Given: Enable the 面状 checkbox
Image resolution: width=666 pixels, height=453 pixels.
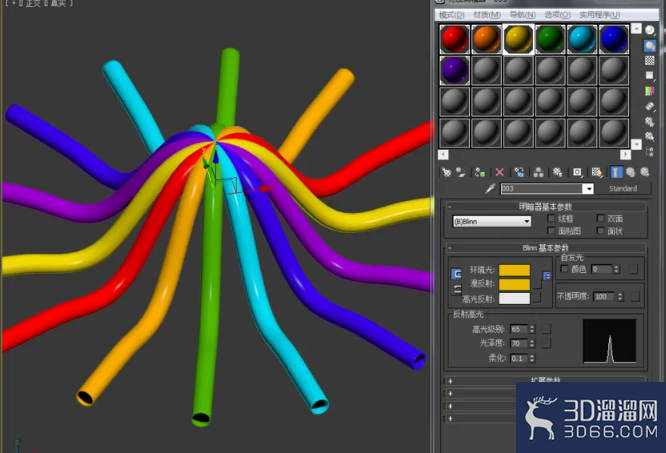Looking at the screenshot, I should pos(600,231).
